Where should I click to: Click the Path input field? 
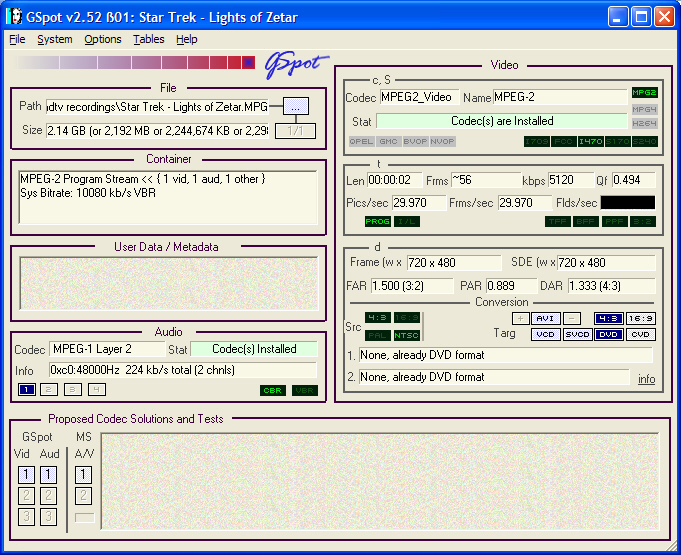[157, 107]
